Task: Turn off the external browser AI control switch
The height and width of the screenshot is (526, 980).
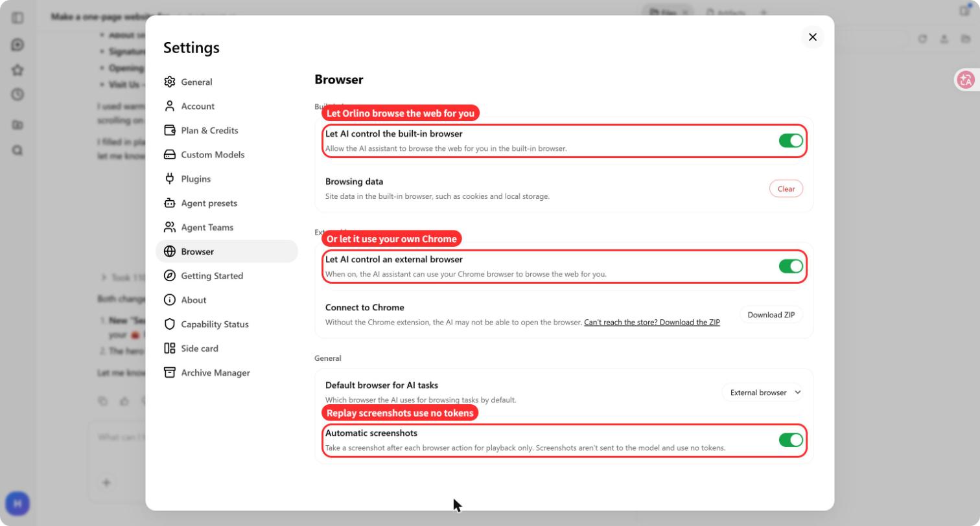Action: (791, 266)
